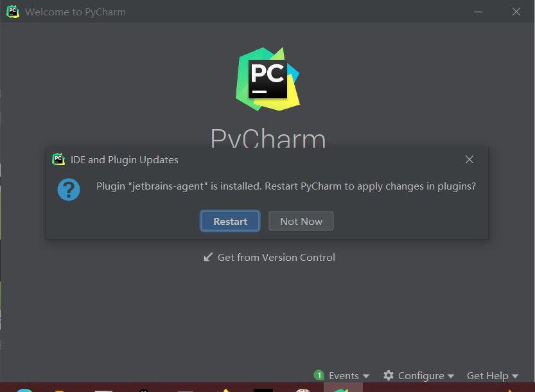This screenshot has width=535, height=392.
Task: Click the Restart button
Action: coord(230,221)
